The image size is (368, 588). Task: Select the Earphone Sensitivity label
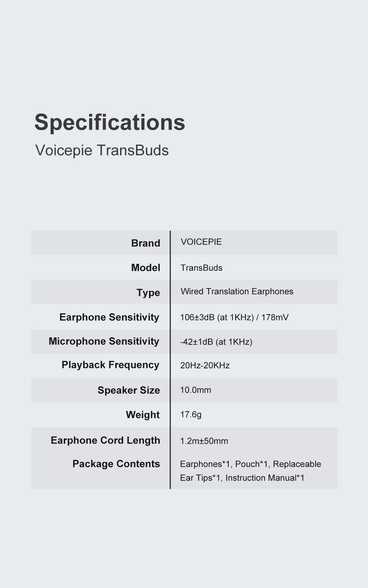(109, 317)
